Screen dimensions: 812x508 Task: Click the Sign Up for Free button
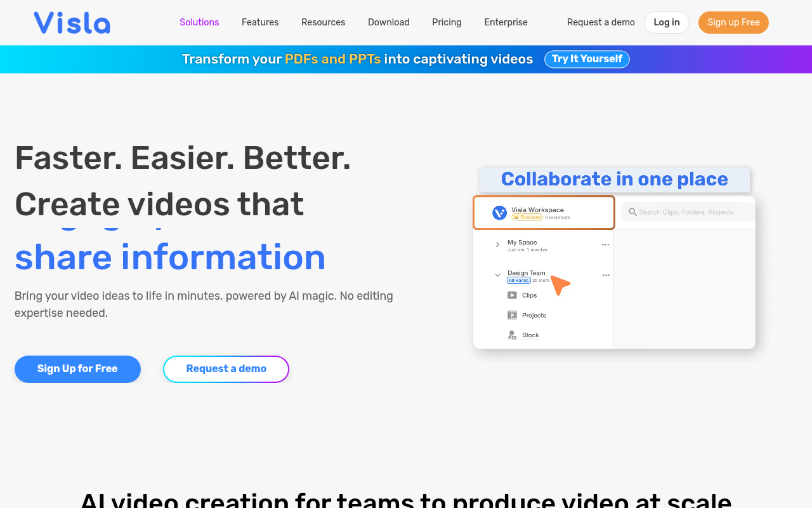click(x=77, y=369)
